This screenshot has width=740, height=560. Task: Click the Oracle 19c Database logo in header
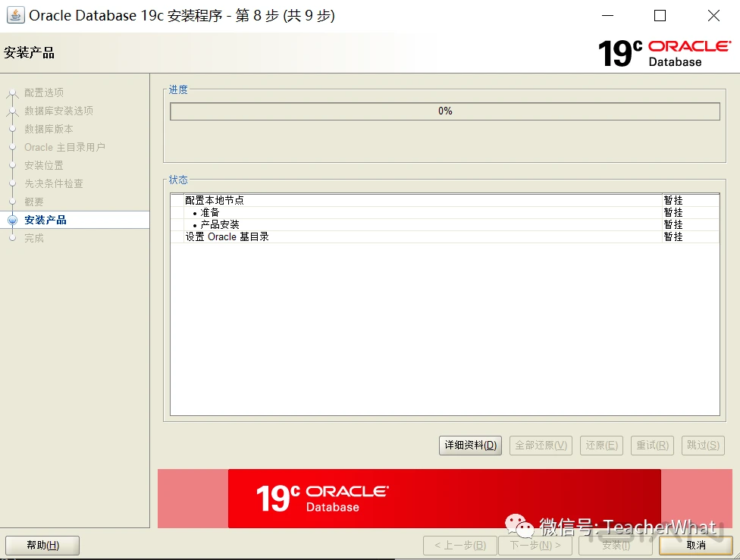(x=664, y=53)
